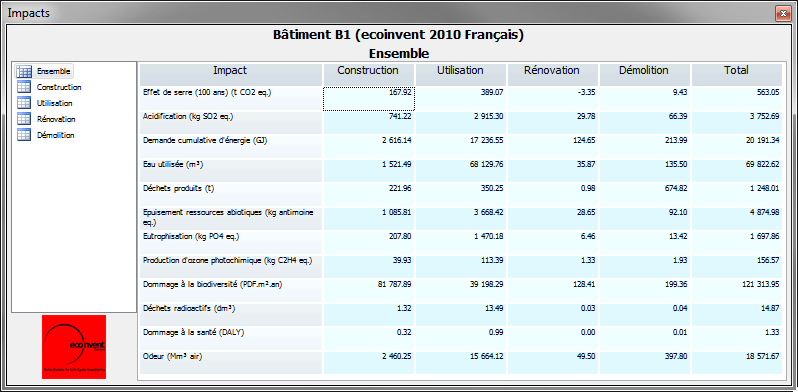Viewport: 798px width, 392px height.
Task: Open the Construction view label in sidebar
Action: coord(59,87)
